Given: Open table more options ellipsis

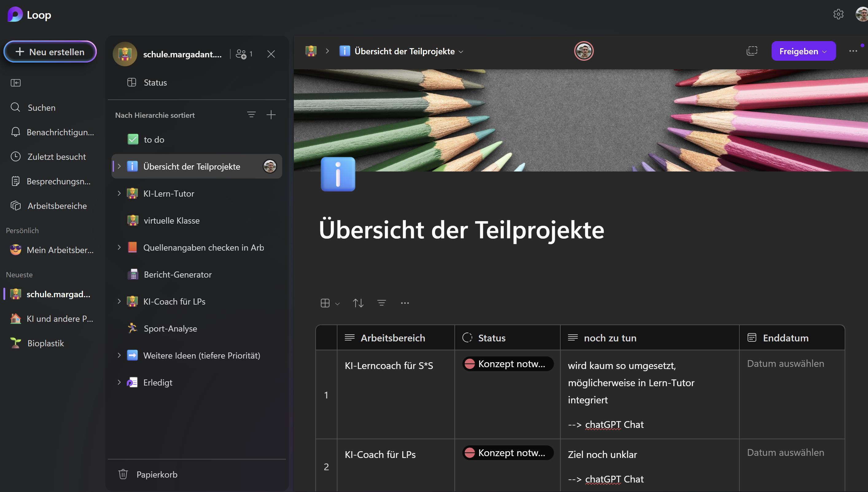Looking at the screenshot, I should click(x=405, y=303).
